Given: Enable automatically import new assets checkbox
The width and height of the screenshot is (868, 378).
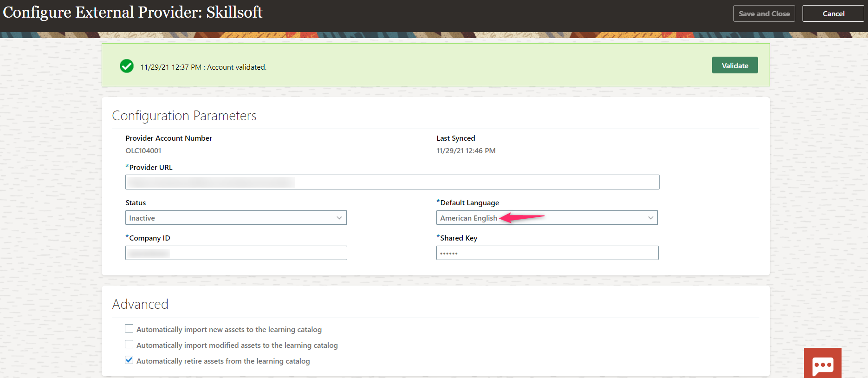Looking at the screenshot, I should click(129, 329).
